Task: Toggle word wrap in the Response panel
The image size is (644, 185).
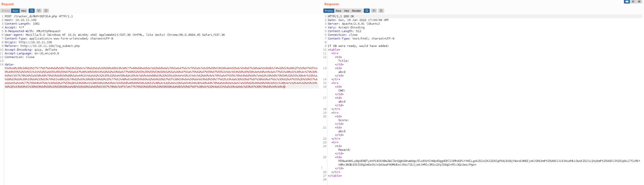Action: coord(366,11)
